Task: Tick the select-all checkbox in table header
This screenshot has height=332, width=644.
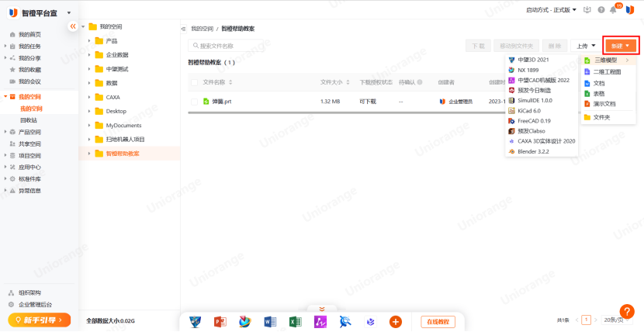Action: click(195, 82)
